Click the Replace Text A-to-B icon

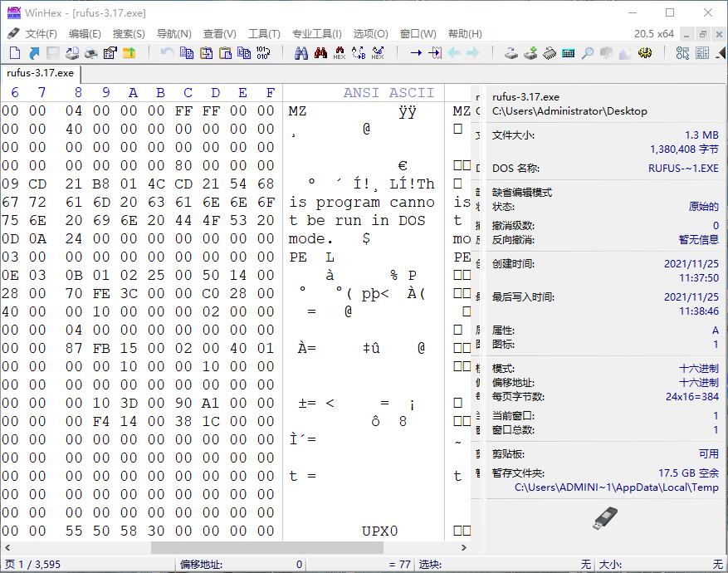(x=359, y=53)
